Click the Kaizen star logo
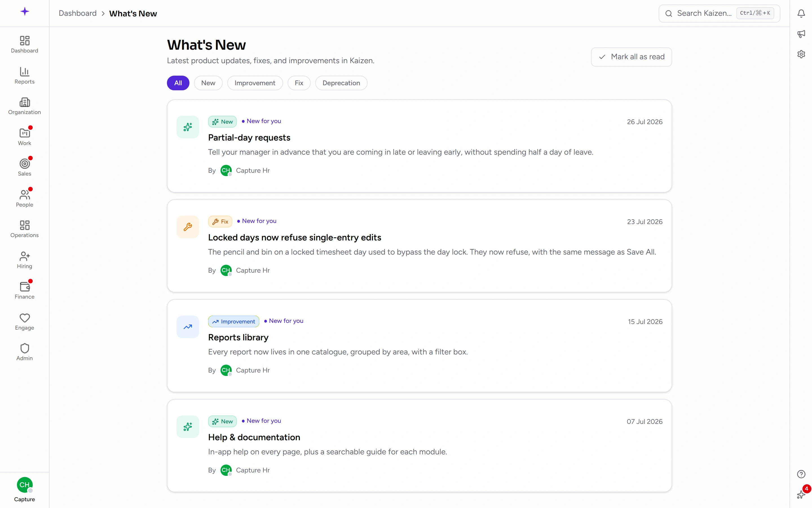The height and width of the screenshot is (508, 812). (25, 11)
